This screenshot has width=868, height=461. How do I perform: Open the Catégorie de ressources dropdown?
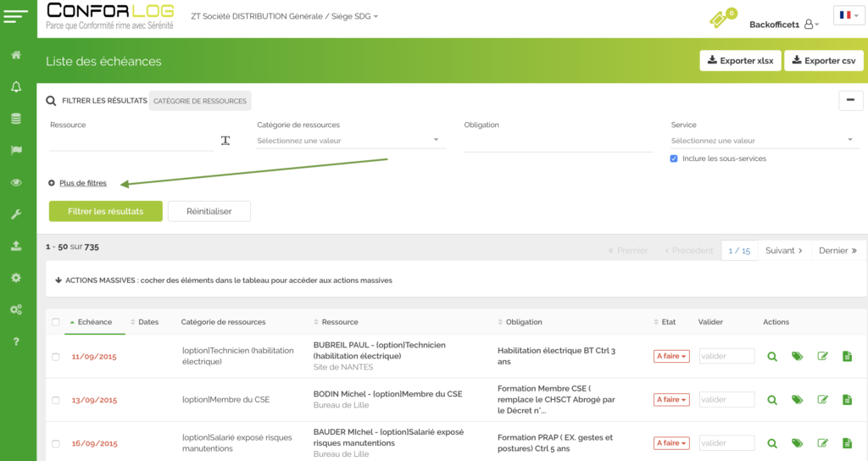pos(350,141)
